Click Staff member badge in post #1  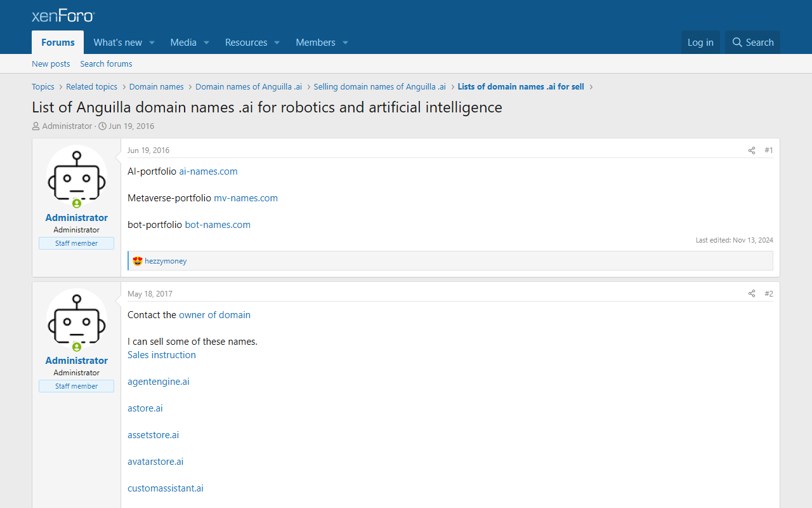click(77, 243)
